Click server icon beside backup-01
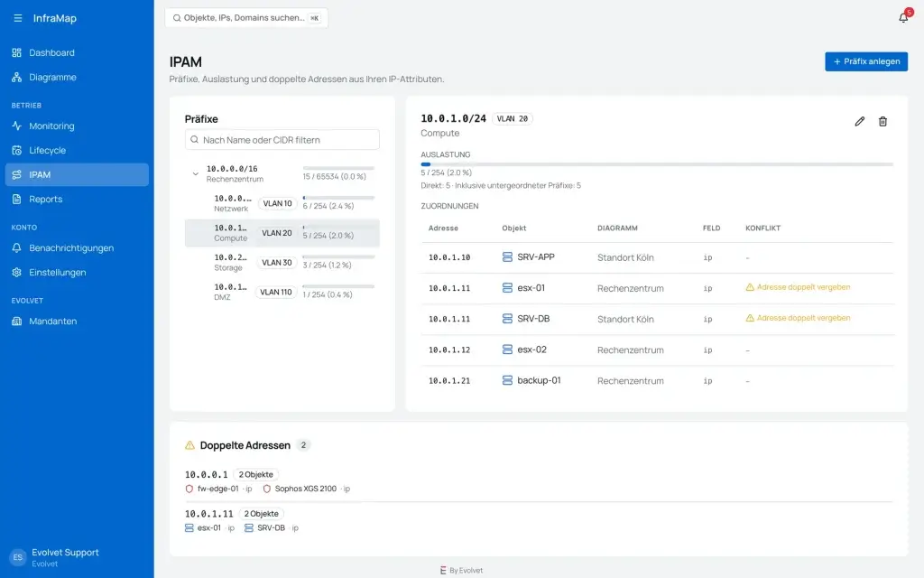Screen dimensions: 924x578 [x=507, y=380]
